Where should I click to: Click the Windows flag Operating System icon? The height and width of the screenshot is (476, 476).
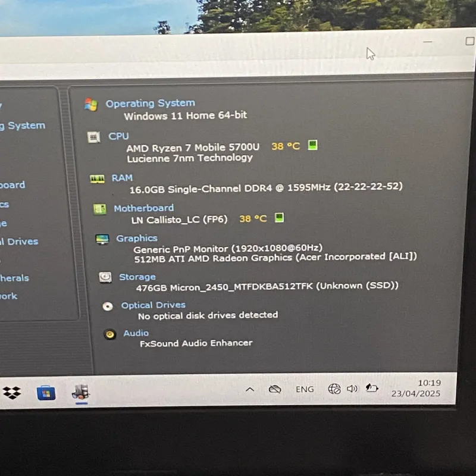[x=91, y=105]
